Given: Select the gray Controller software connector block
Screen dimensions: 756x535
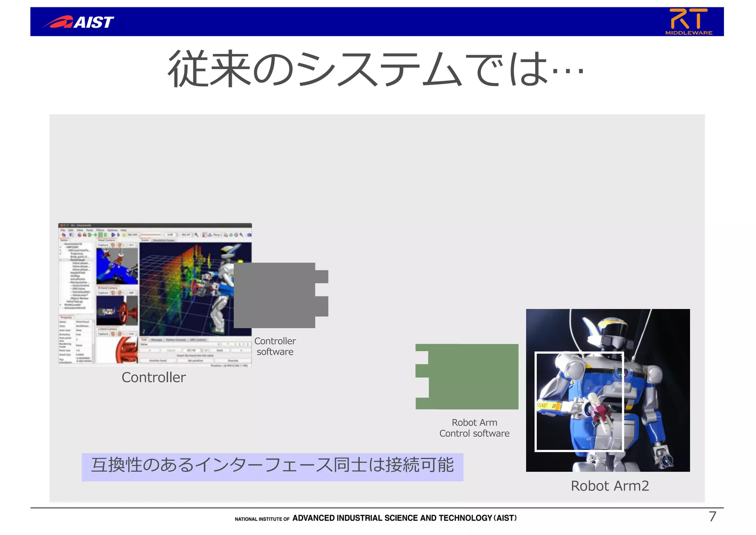Looking at the screenshot, I should click(281, 295).
